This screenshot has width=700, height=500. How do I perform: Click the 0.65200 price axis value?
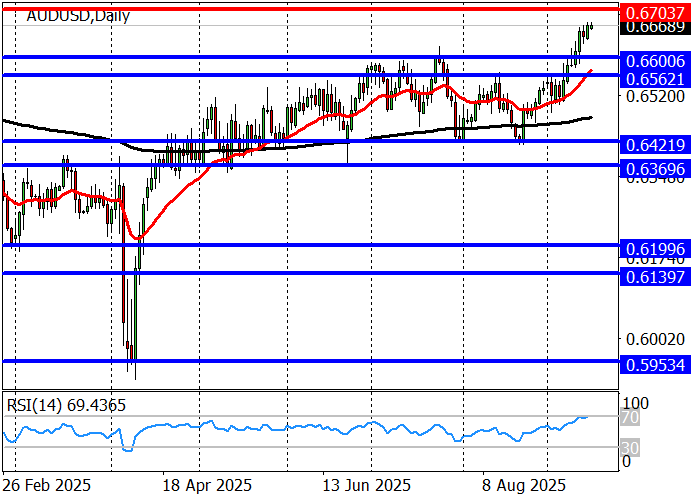pos(655,96)
